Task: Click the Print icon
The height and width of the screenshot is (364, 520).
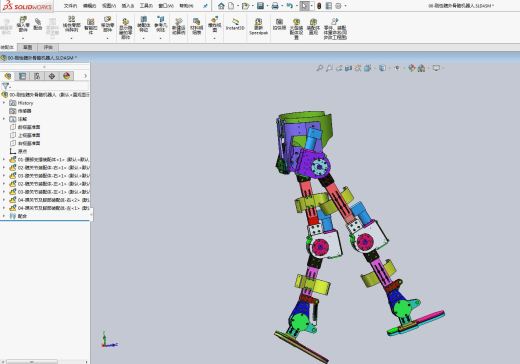Action: (275, 6)
